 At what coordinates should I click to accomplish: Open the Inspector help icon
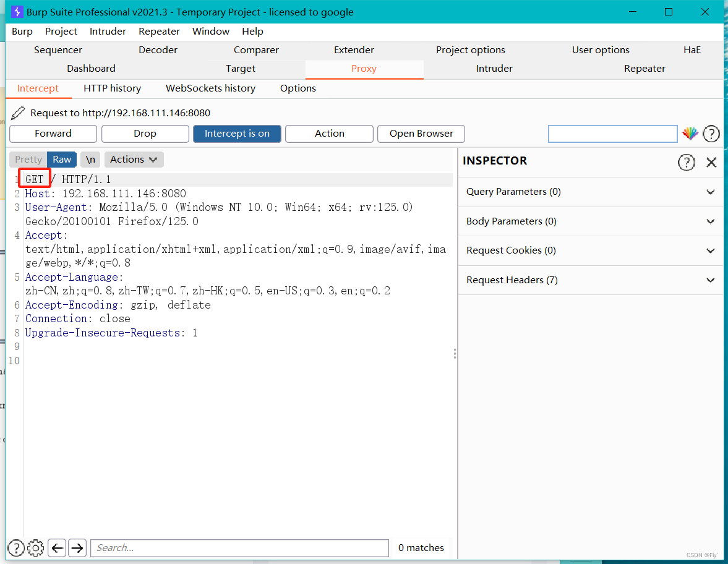[x=686, y=162]
